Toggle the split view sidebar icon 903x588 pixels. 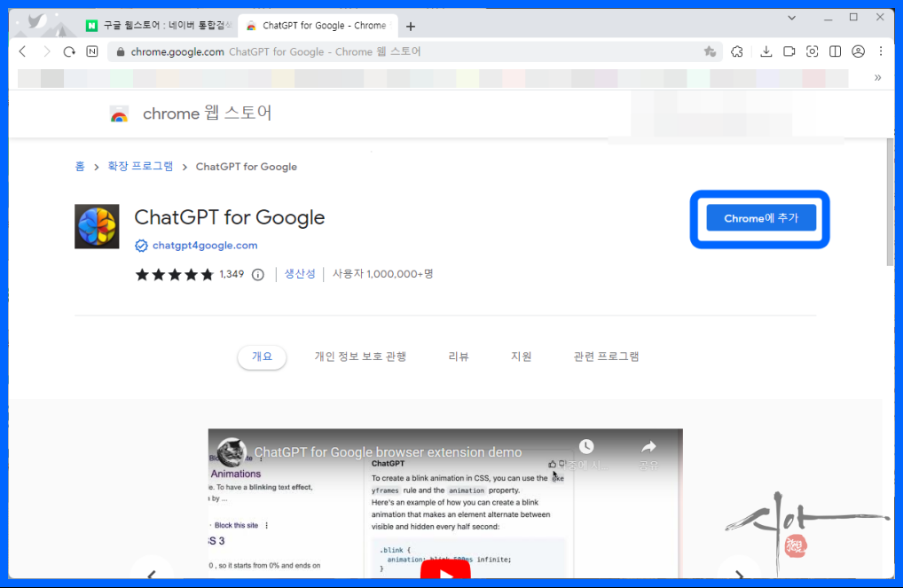click(835, 51)
